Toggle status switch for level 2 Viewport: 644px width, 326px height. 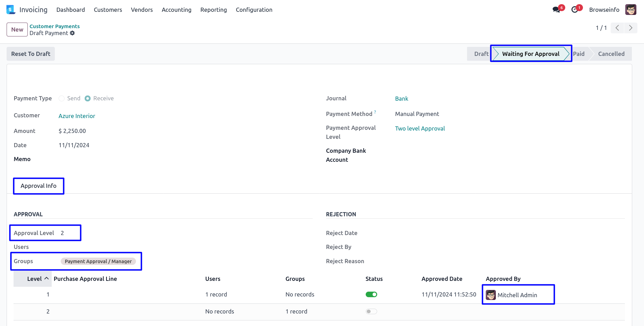pos(371,311)
